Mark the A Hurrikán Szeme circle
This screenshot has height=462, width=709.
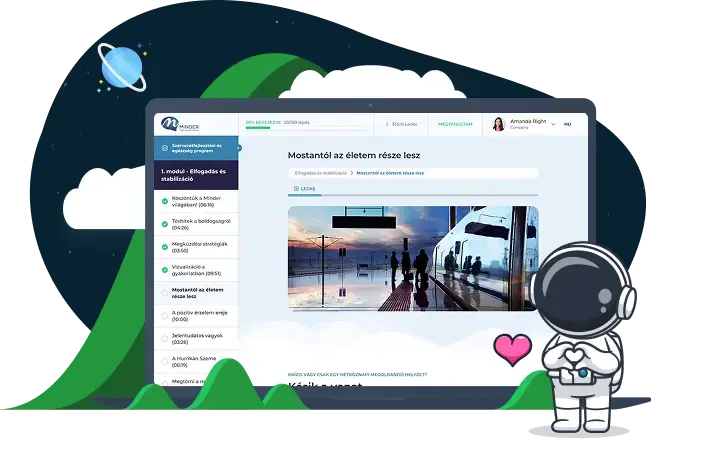[165, 362]
